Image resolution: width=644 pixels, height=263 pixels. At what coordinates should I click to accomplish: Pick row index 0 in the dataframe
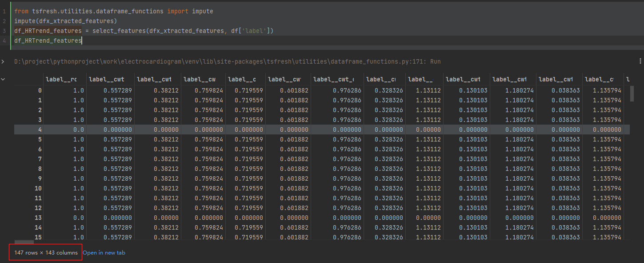pyautogui.click(x=40, y=90)
